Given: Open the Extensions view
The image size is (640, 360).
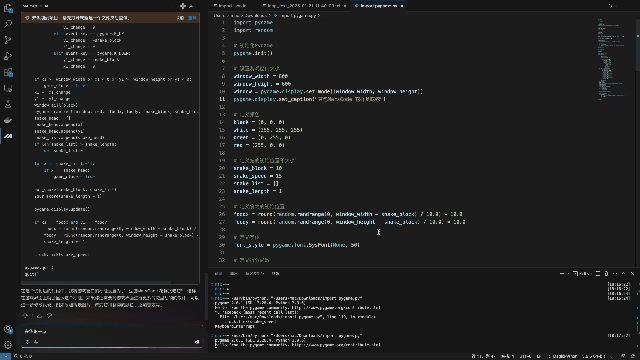Looking at the screenshot, I should tap(8, 72).
